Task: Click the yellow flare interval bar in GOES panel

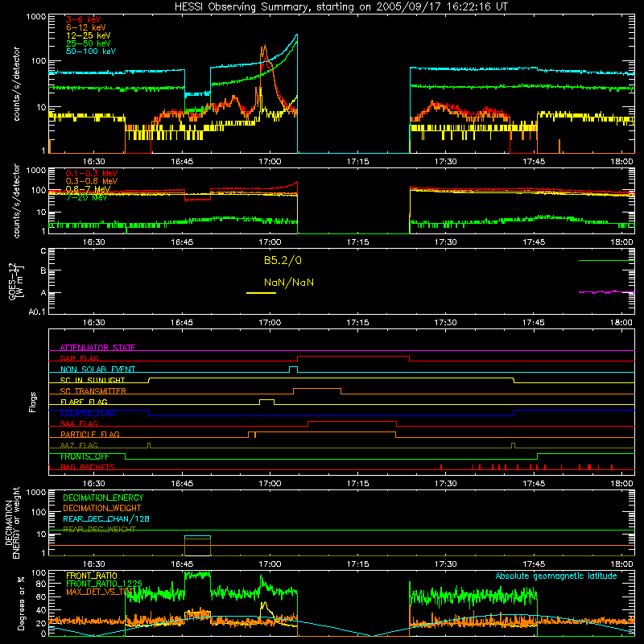Action: (x=261, y=293)
